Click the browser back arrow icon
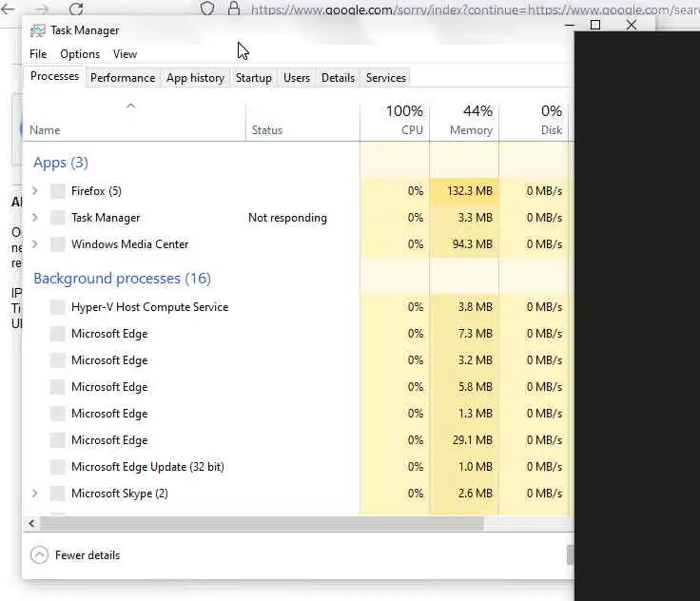This screenshot has width=700, height=601. point(8,9)
